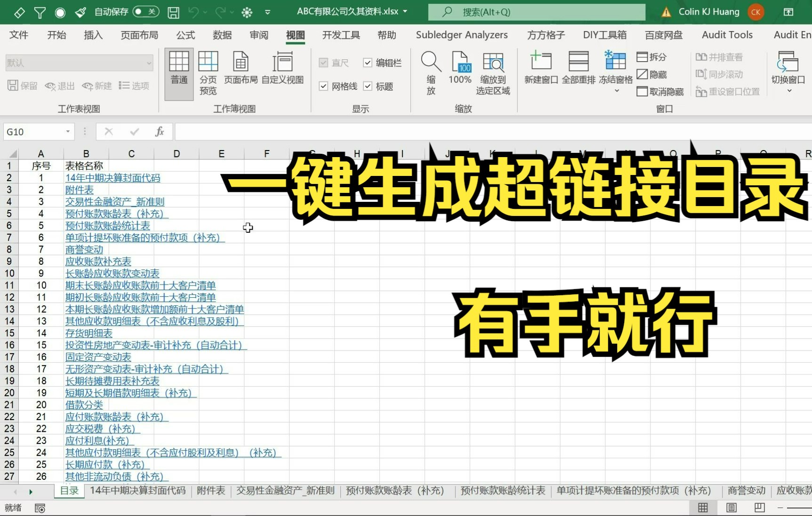Open Custom Views (自定义视图)
The width and height of the screenshot is (812, 516).
pos(282,69)
